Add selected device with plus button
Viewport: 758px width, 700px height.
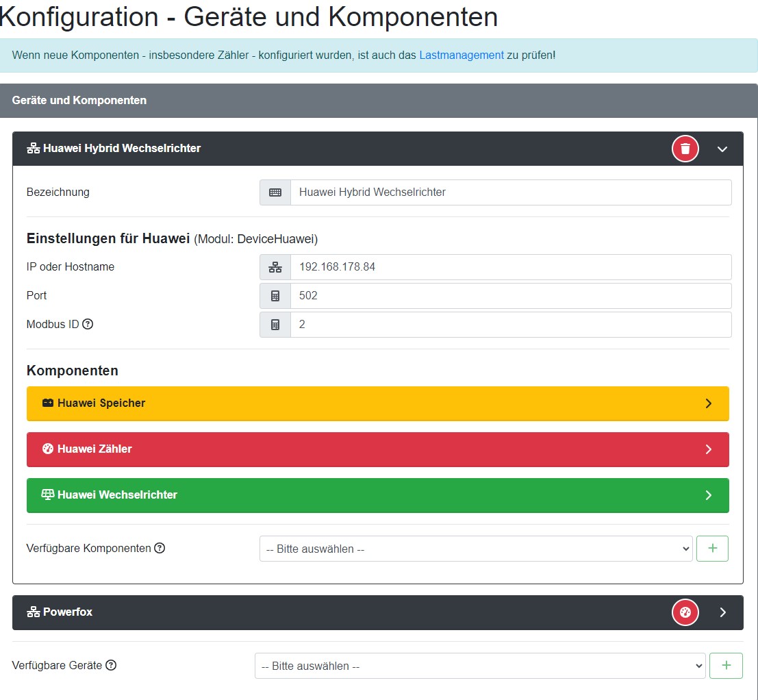(726, 666)
